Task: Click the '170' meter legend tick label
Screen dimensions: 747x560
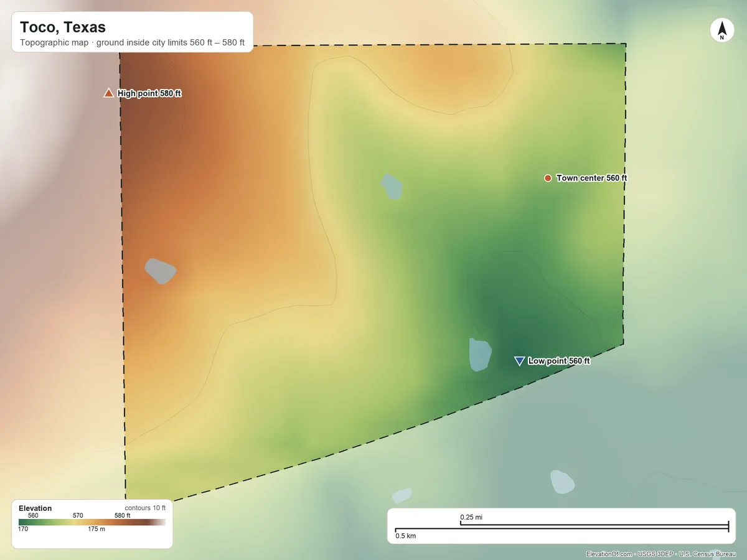Action: (23, 529)
